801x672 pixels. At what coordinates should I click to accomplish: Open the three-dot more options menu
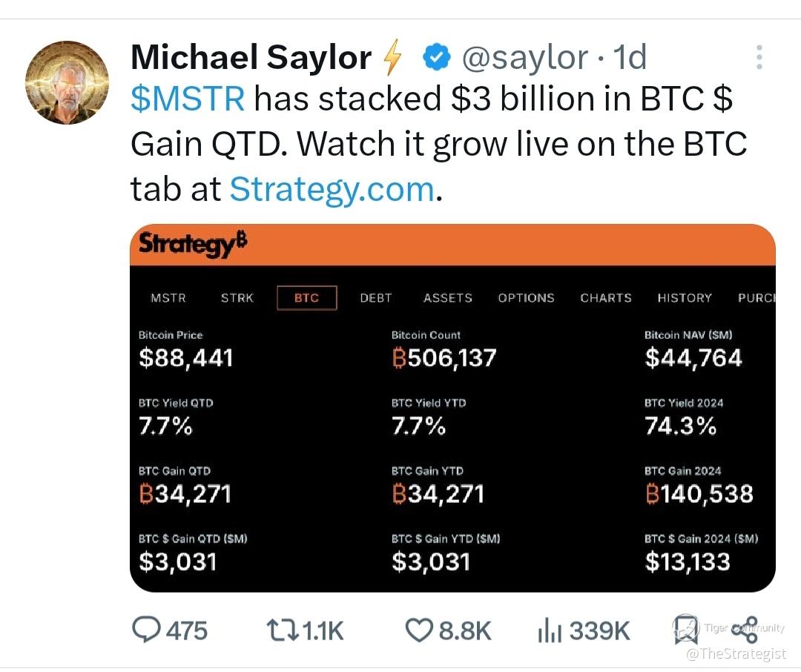click(x=759, y=57)
